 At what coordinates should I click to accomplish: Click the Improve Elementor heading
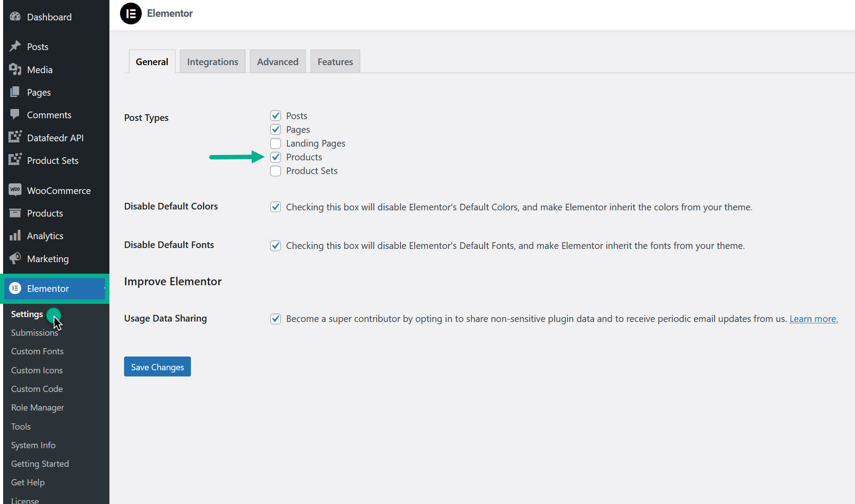pos(173,281)
